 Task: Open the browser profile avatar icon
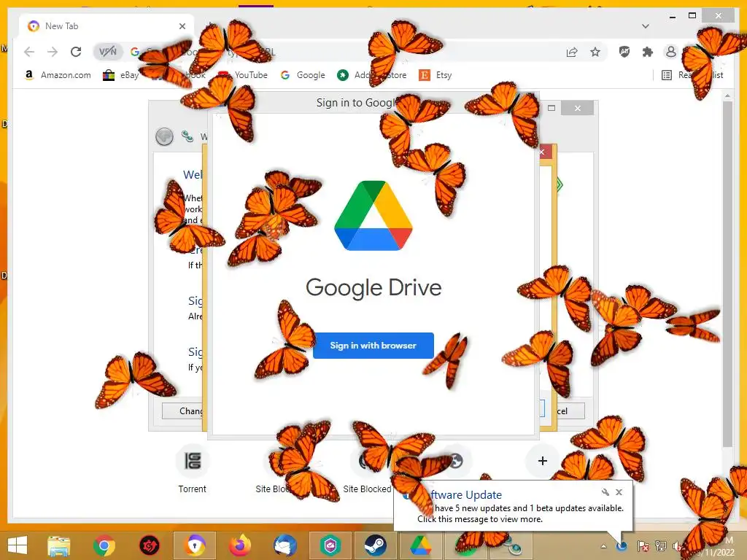coord(671,52)
